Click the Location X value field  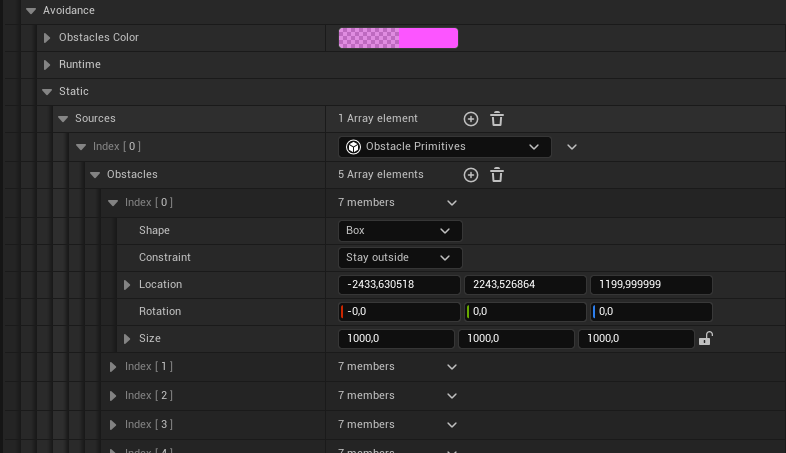point(399,285)
